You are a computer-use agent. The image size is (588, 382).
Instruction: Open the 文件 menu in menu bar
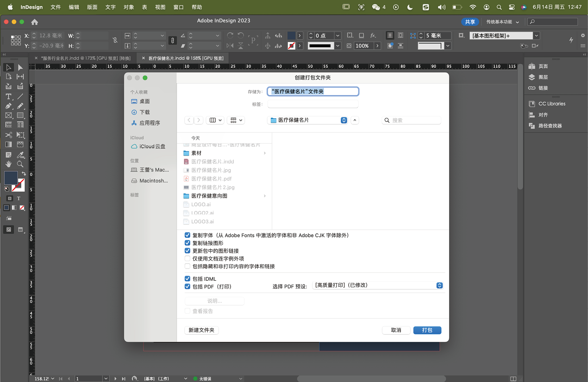pyautogui.click(x=56, y=7)
